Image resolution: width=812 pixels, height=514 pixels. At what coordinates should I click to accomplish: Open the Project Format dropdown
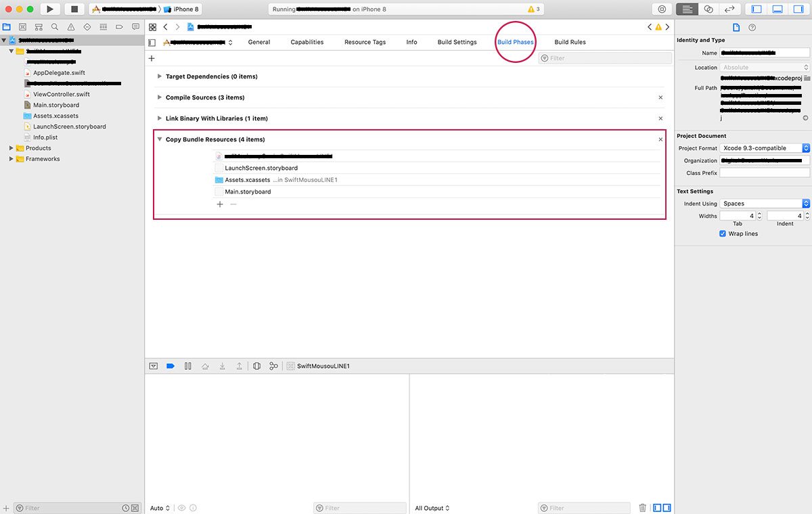click(764, 148)
